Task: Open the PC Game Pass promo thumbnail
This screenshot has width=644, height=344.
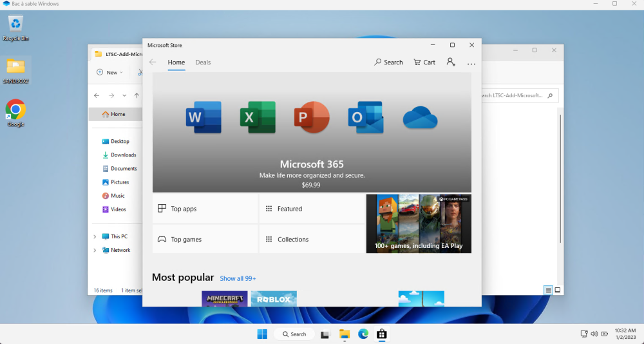Action: 419,224
